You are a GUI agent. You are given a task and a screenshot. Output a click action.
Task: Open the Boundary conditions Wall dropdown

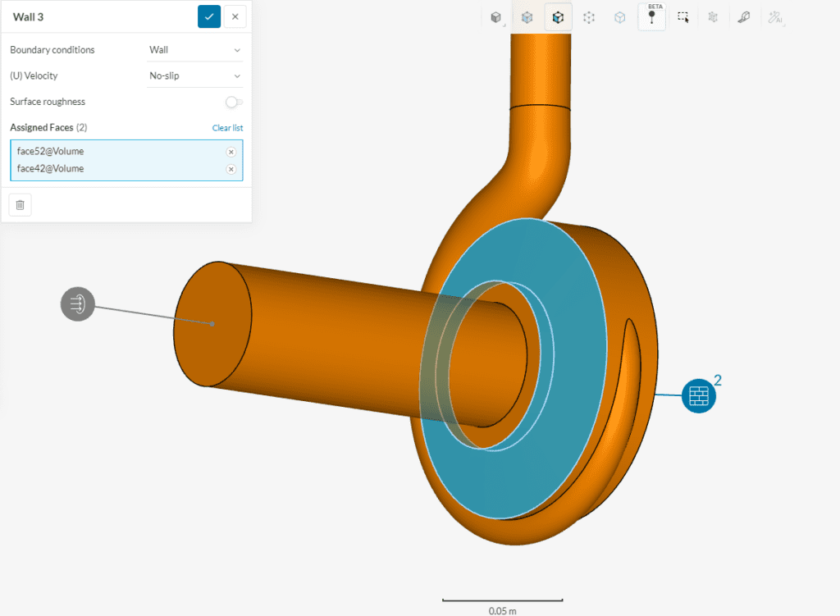(194, 49)
